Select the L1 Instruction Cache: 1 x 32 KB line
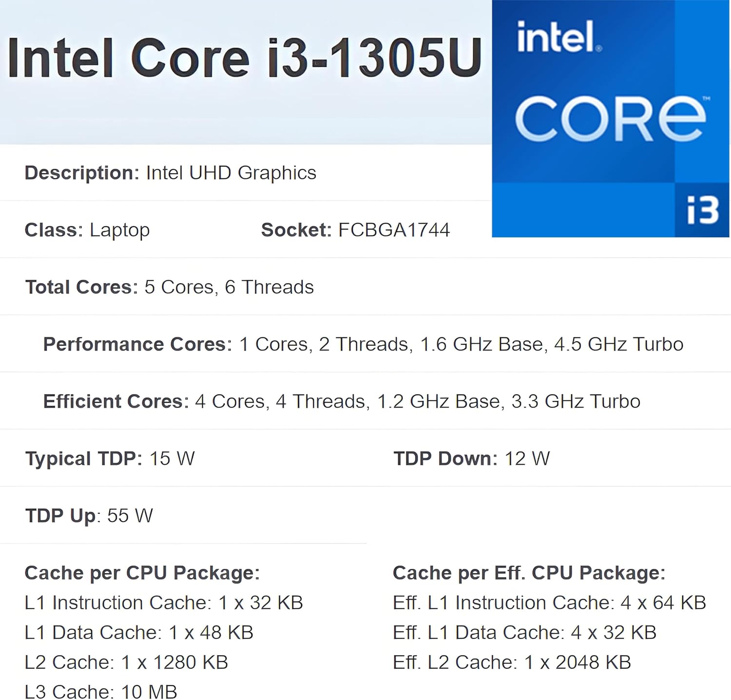Image resolution: width=731 pixels, height=700 pixels. click(164, 603)
